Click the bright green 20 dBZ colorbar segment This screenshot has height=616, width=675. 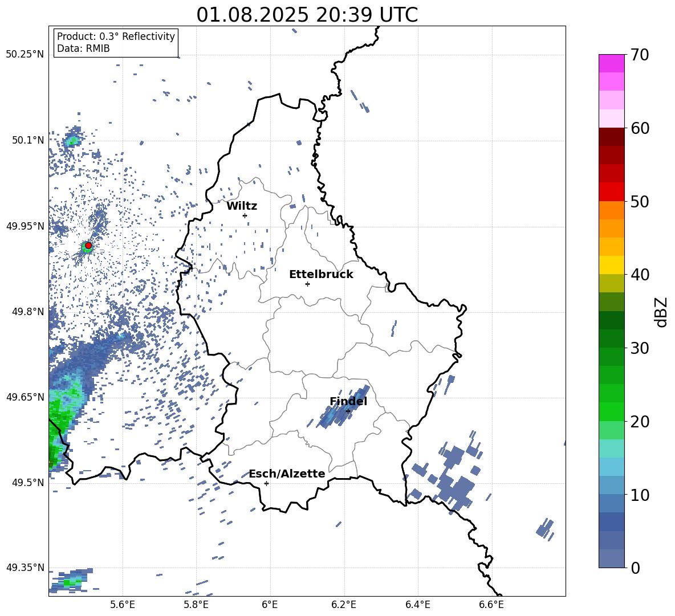(x=611, y=411)
